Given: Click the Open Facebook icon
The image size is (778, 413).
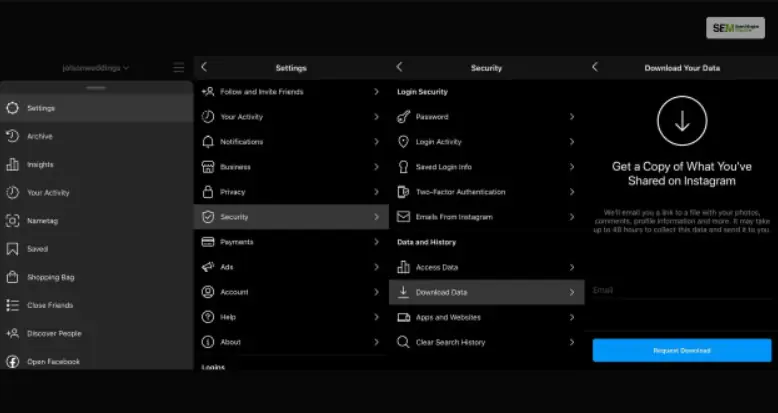Looking at the screenshot, I should (12, 361).
